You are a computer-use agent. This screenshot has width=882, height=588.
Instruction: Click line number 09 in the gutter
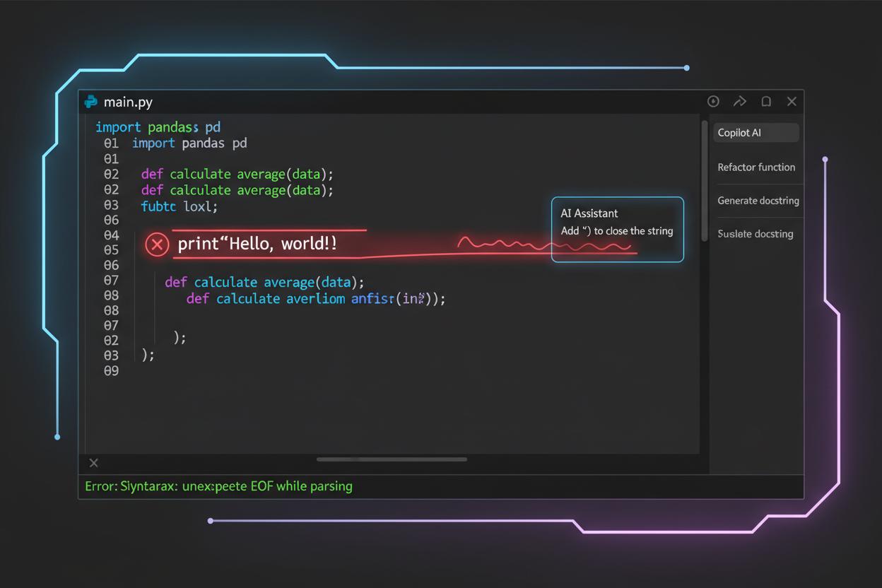click(x=112, y=371)
